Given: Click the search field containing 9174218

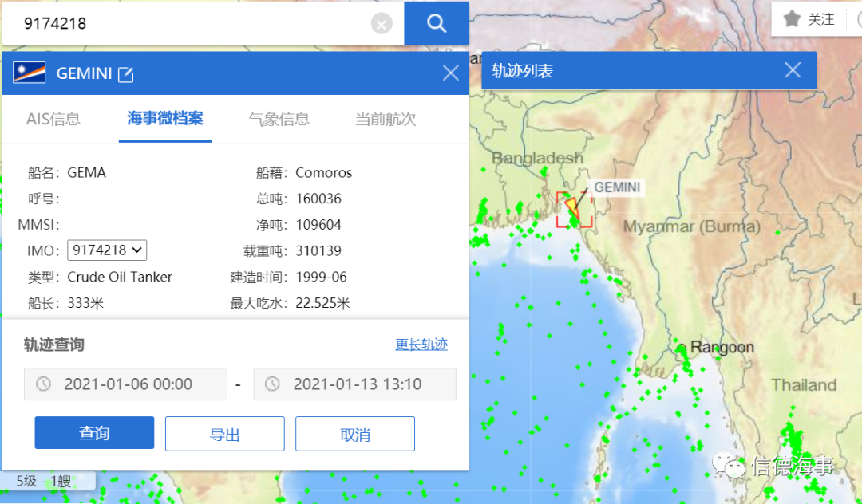Looking at the screenshot, I should coord(192,24).
